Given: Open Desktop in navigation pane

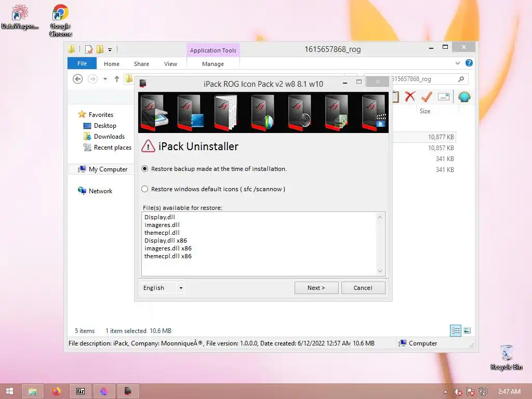Looking at the screenshot, I should [x=105, y=126].
